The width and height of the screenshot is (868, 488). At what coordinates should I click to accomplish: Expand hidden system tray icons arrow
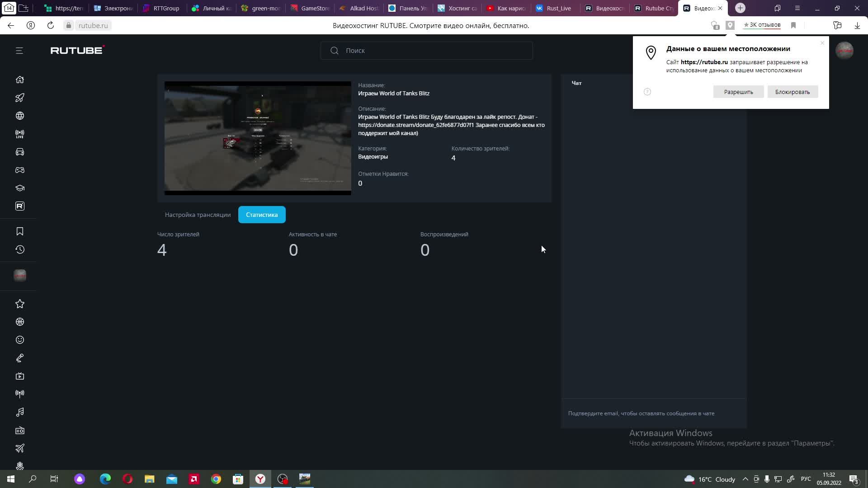point(745,479)
